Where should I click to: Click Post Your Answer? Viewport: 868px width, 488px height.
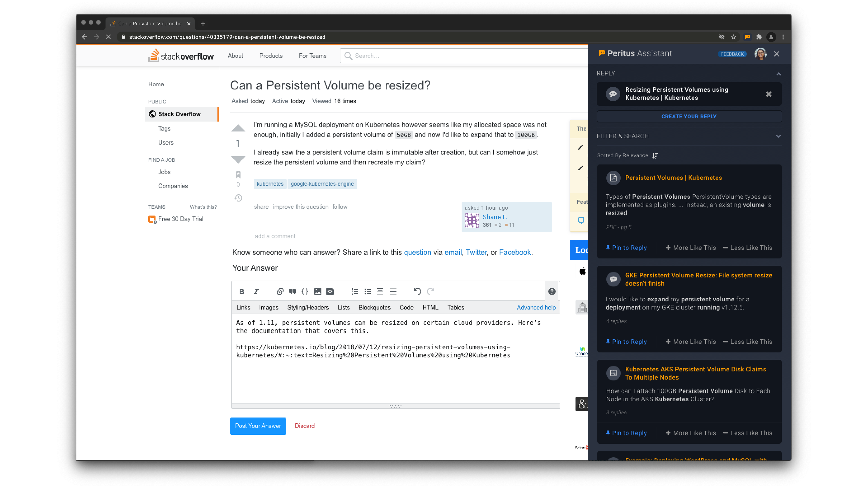point(258,426)
